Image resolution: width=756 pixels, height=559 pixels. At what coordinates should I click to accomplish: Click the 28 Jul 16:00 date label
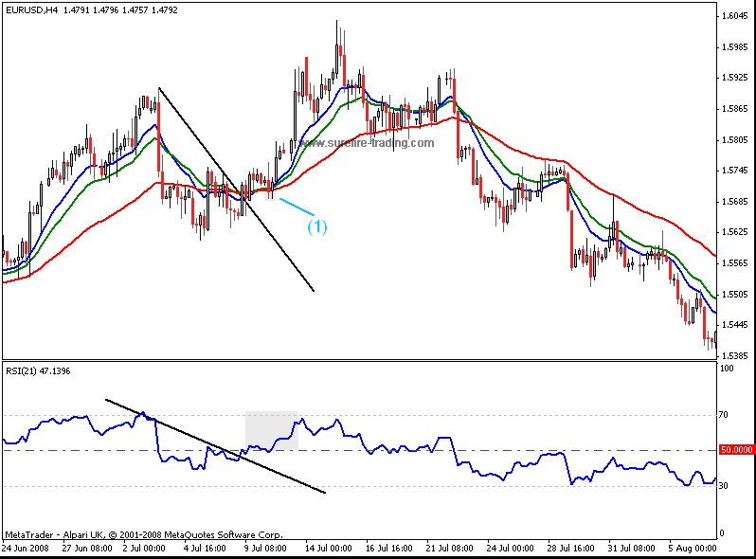(x=571, y=549)
